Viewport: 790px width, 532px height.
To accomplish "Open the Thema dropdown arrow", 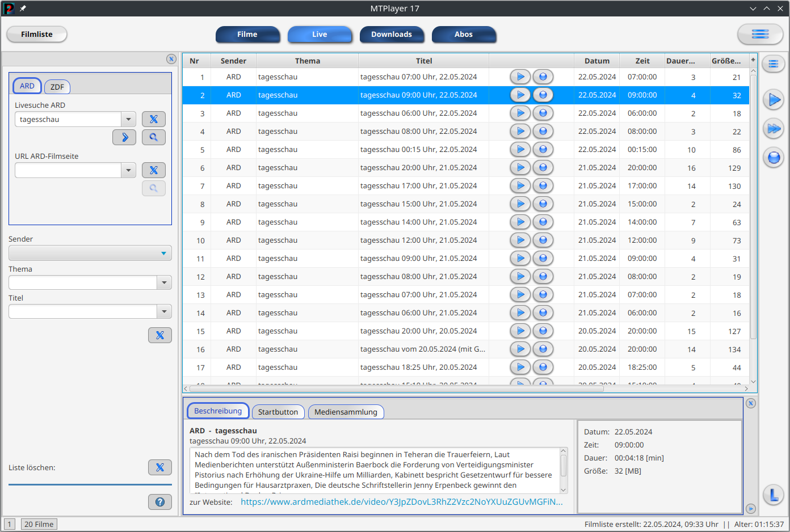I will (x=164, y=282).
